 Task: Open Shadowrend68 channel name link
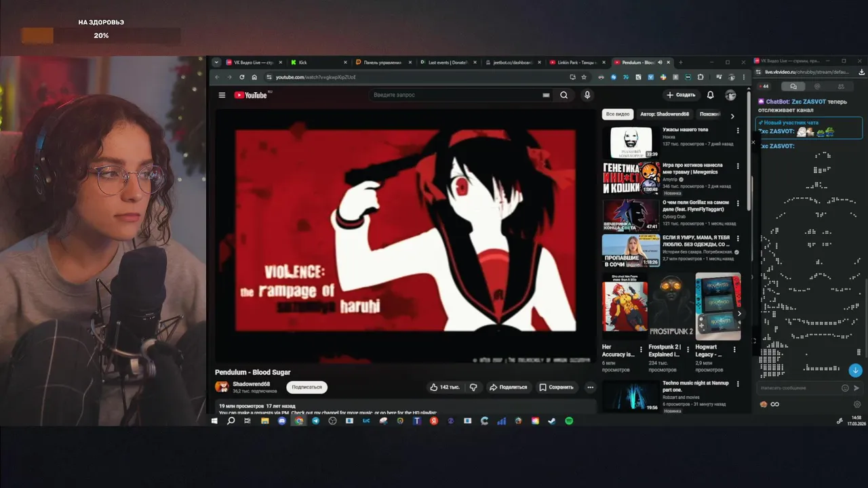tap(252, 384)
